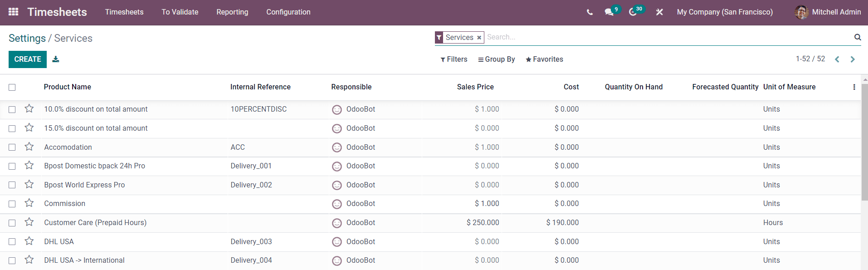Open optional columns menu icon
The width and height of the screenshot is (868, 270).
point(854,87)
